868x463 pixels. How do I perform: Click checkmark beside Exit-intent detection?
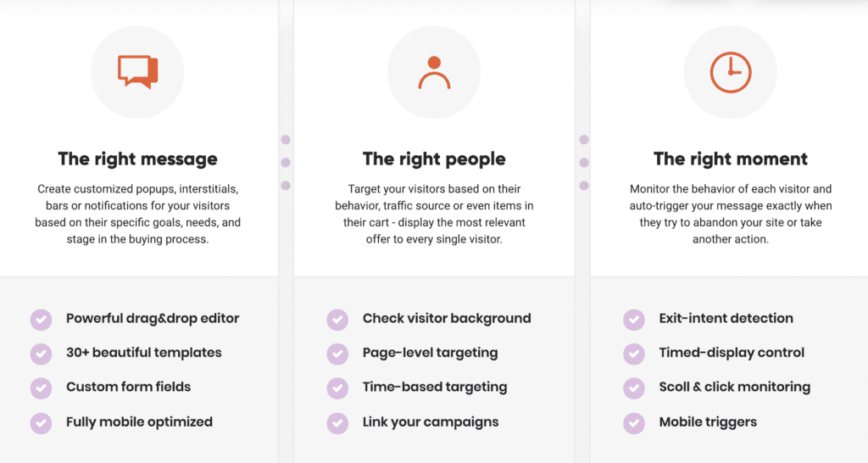[x=633, y=319]
